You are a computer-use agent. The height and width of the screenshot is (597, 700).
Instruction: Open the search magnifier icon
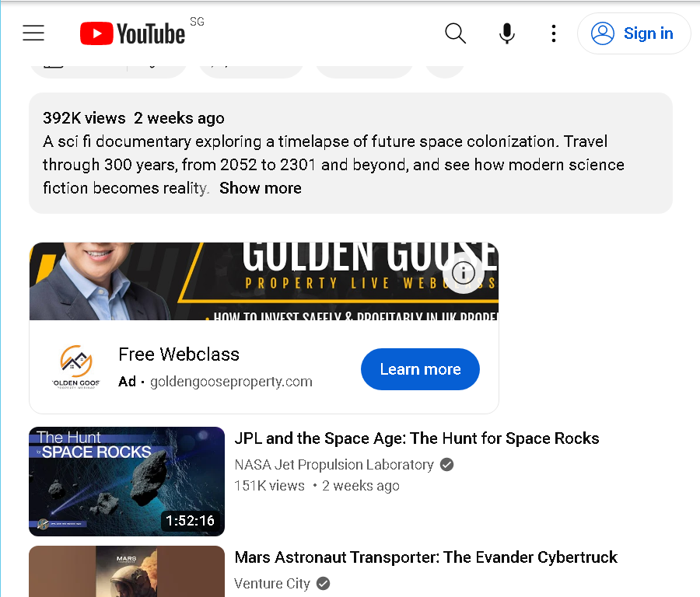coord(455,33)
